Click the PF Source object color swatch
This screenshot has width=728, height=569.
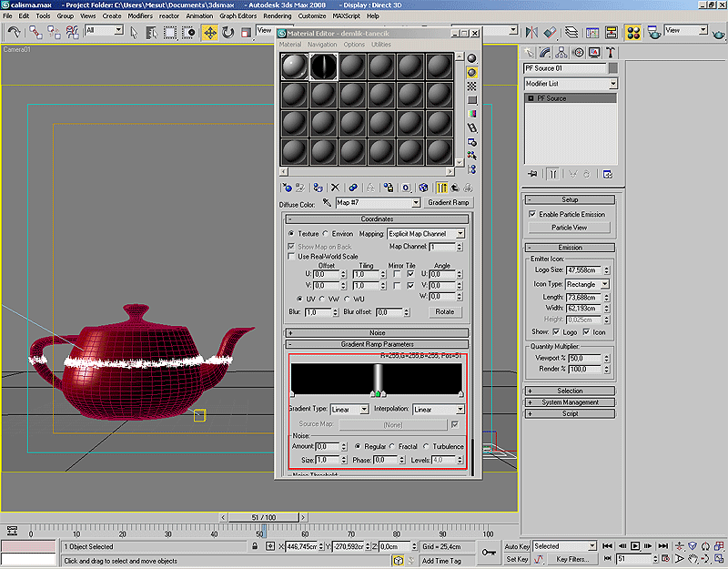tap(613, 68)
